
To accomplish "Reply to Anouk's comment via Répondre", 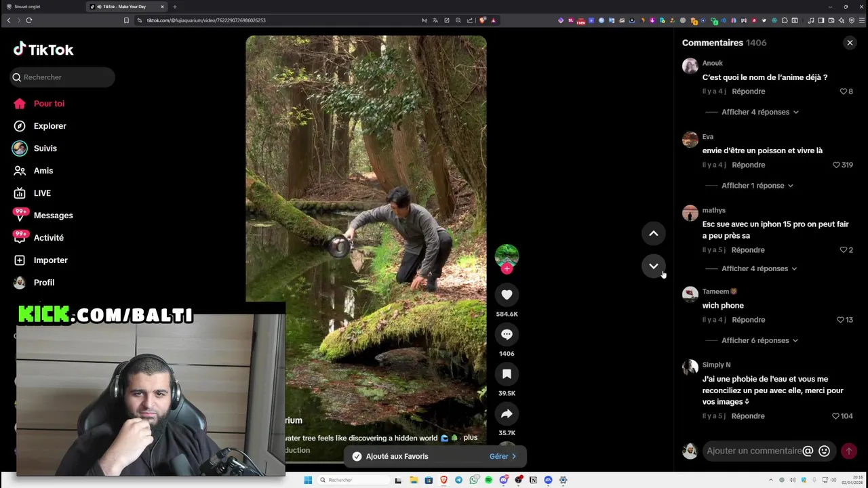I will click(749, 91).
